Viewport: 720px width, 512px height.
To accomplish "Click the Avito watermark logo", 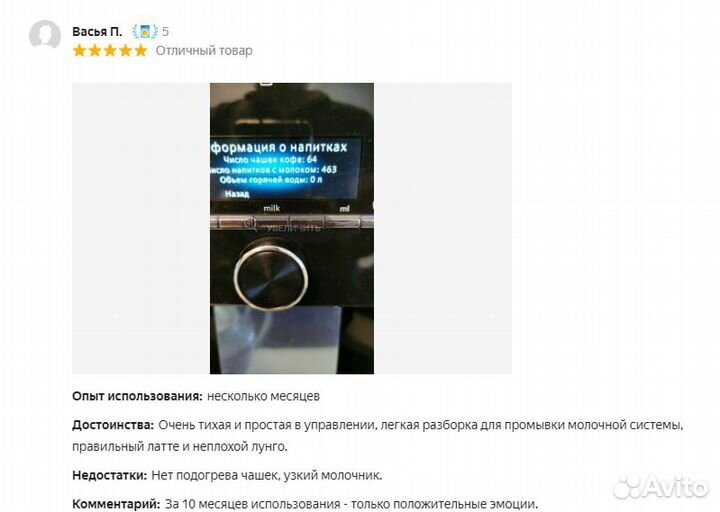I will click(661, 487).
